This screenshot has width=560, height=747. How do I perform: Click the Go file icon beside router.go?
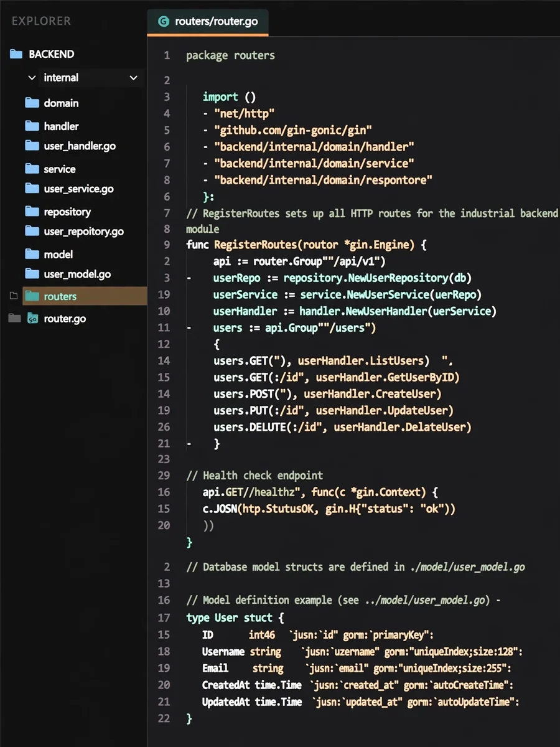tap(33, 319)
